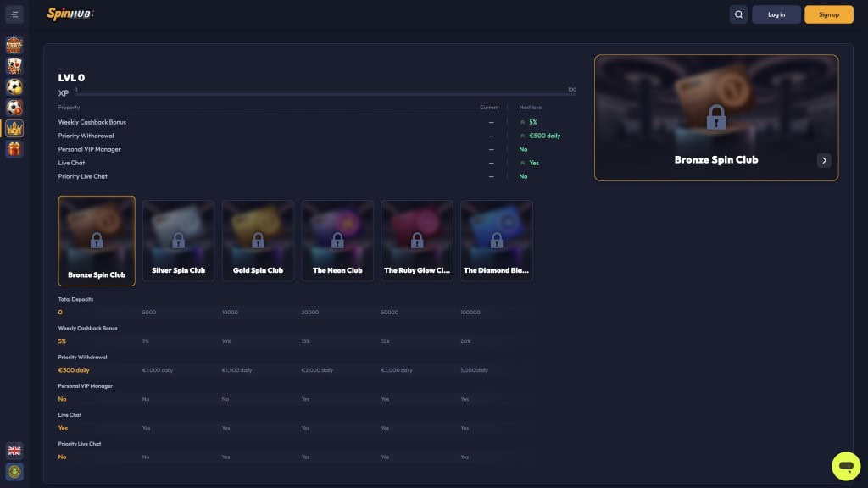Click the XP progress bar
Viewport: 868px width, 488px height.
click(325, 94)
